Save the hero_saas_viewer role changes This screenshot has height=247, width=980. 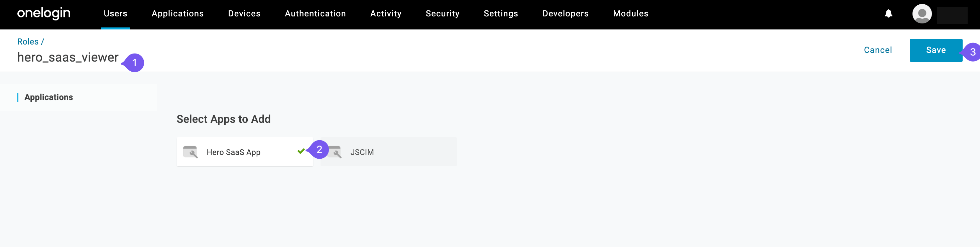(x=936, y=50)
